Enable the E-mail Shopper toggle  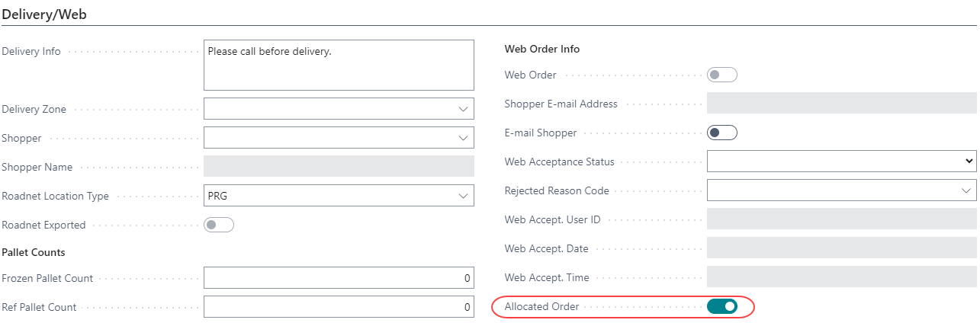(x=721, y=133)
